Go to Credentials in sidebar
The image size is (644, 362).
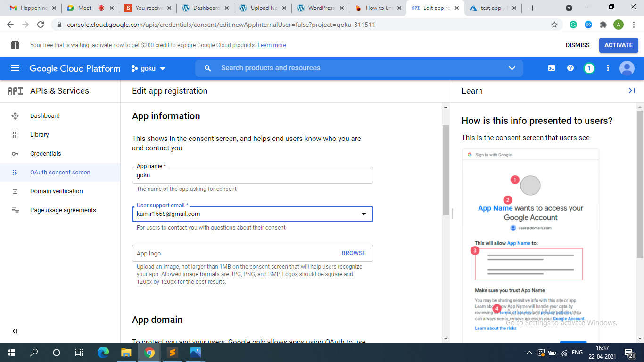pos(45,154)
